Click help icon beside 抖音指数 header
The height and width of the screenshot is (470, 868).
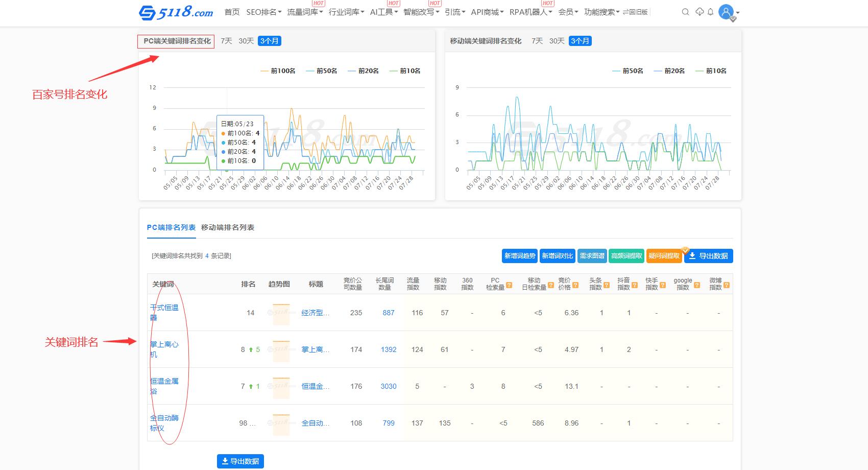click(635, 286)
